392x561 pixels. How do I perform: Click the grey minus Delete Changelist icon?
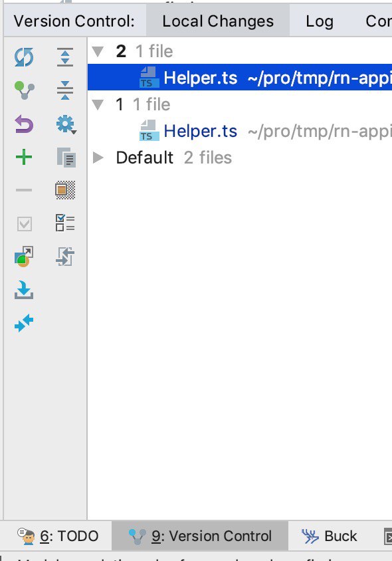click(24, 190)
